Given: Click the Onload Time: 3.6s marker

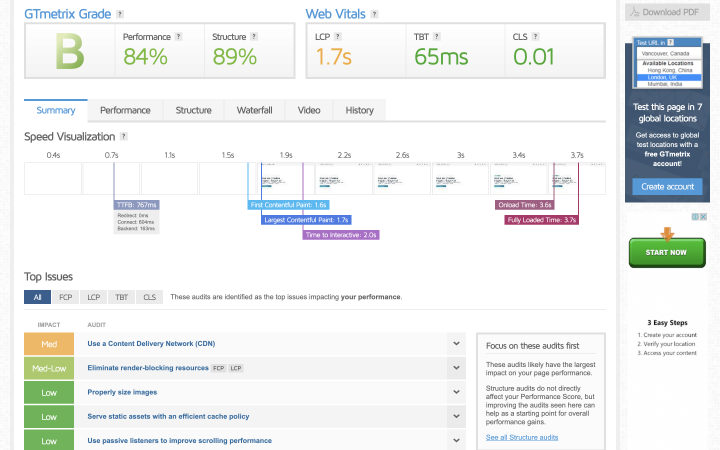Looking at the screenshot, I should point(525,205).
